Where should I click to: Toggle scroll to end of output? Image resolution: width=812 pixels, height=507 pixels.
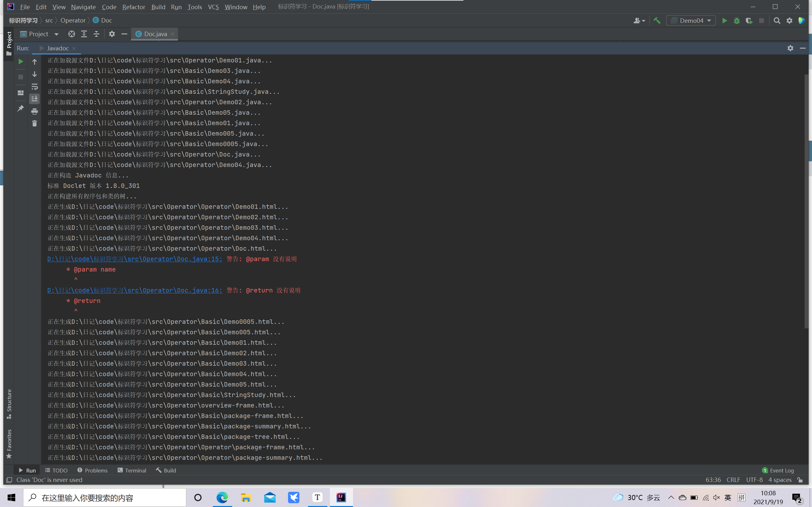click(x=34, y=99)
